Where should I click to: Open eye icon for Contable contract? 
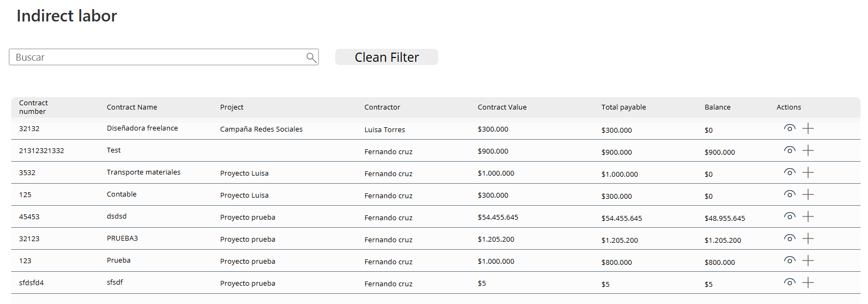(x=789, y=194)
